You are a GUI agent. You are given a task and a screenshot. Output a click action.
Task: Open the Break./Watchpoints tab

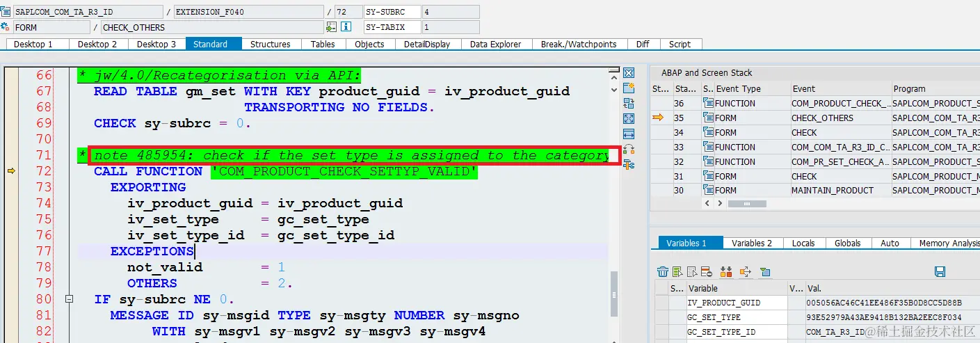pyautogui.click(x=579, y=44)
